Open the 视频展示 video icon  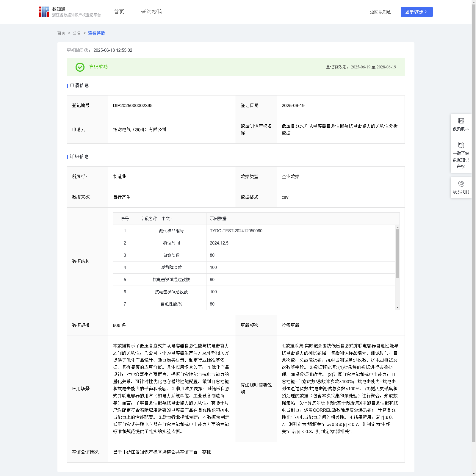coord(461,121)
